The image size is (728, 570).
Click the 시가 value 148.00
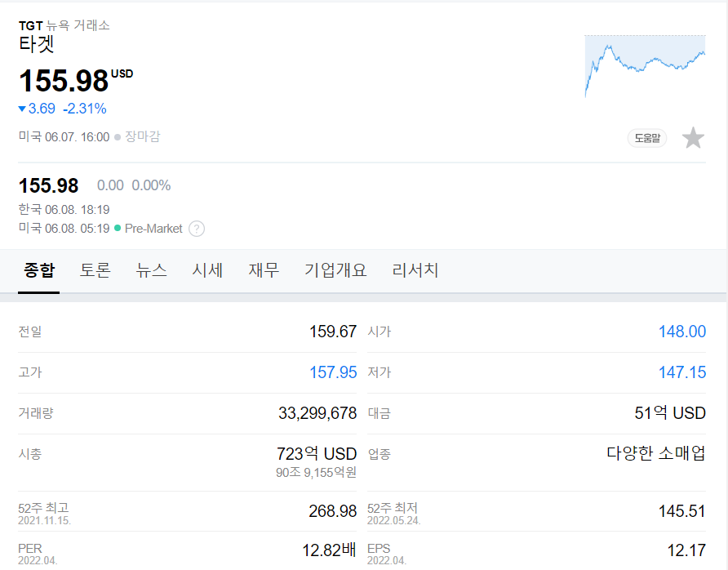(x=682, y=332)
